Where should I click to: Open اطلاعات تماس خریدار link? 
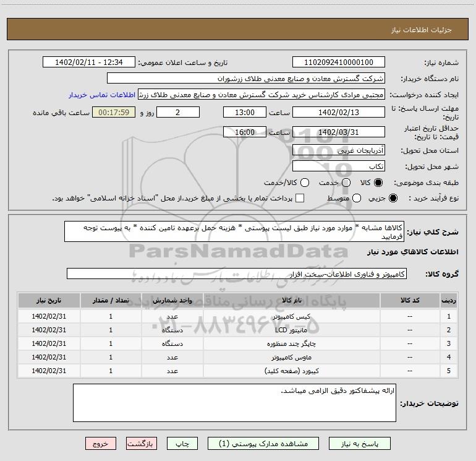[102, 95]
